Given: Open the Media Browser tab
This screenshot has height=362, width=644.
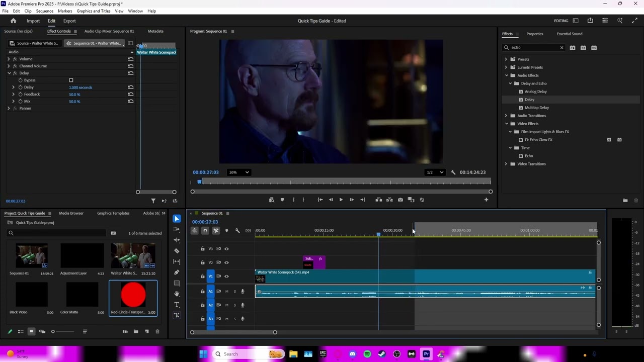Looking at the screenshot, I should (x=71, y=213).
